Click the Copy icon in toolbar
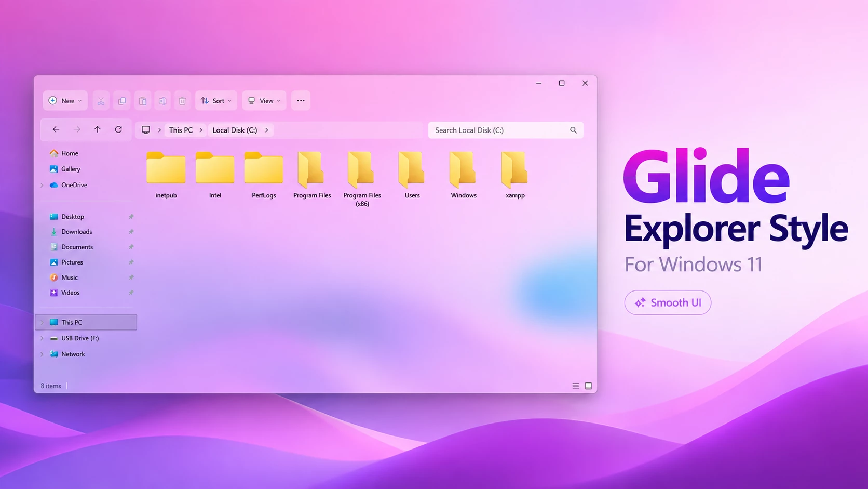 tap(122, 101)
